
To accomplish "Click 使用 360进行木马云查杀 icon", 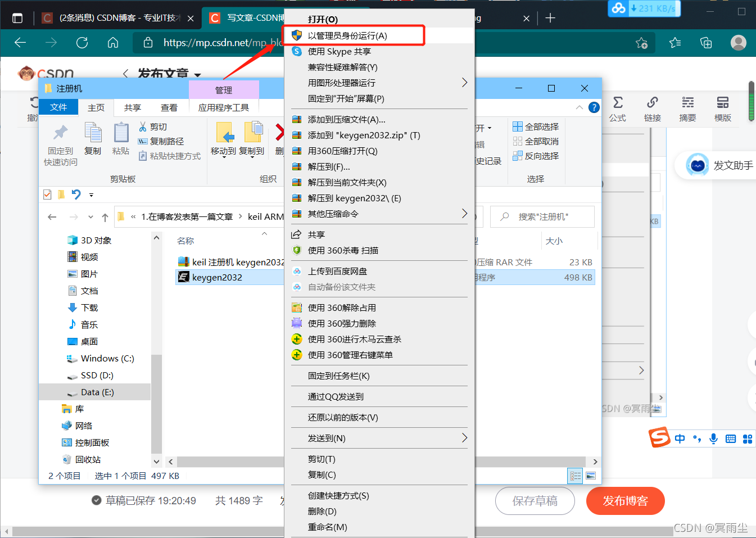I will [297, 339].
